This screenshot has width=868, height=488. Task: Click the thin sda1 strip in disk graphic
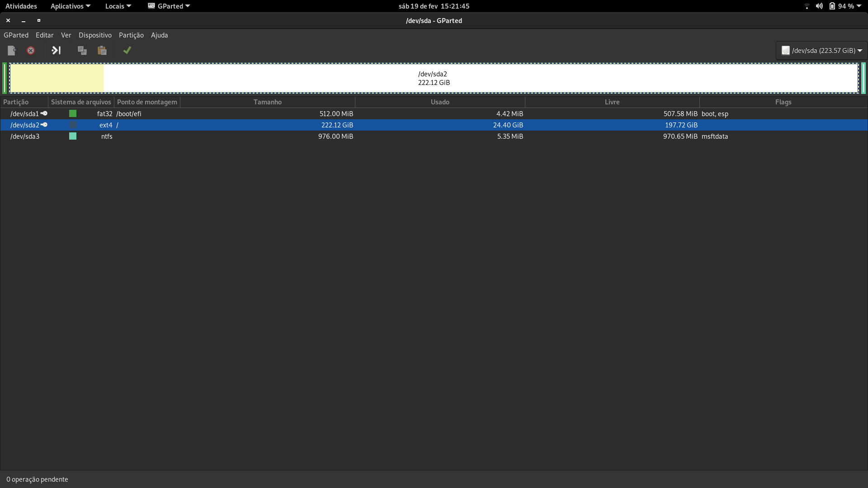[x=5, y=78]
